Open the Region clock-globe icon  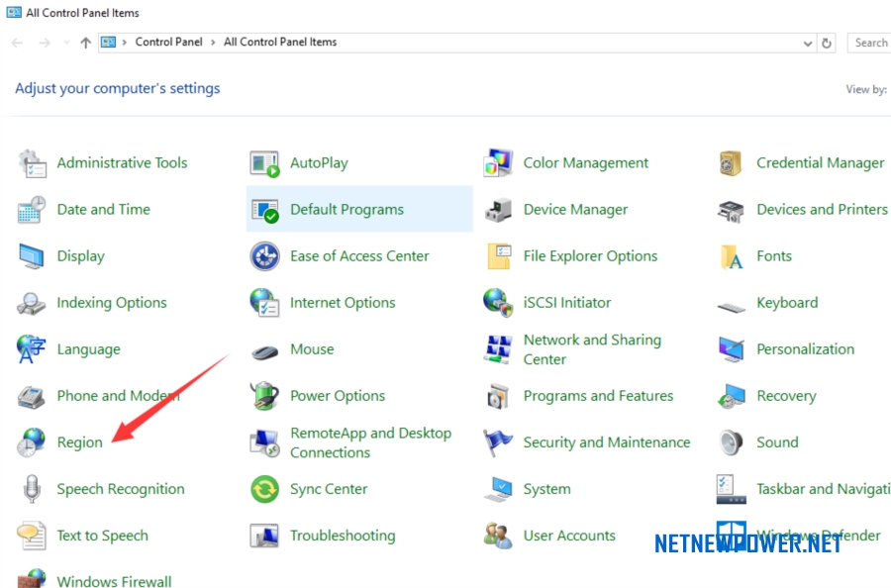click(x=31, y=442)
